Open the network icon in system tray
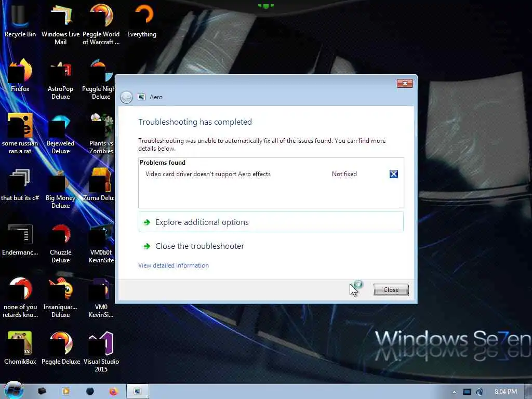This screenshot has width=532, height=399. coord(467,392)
